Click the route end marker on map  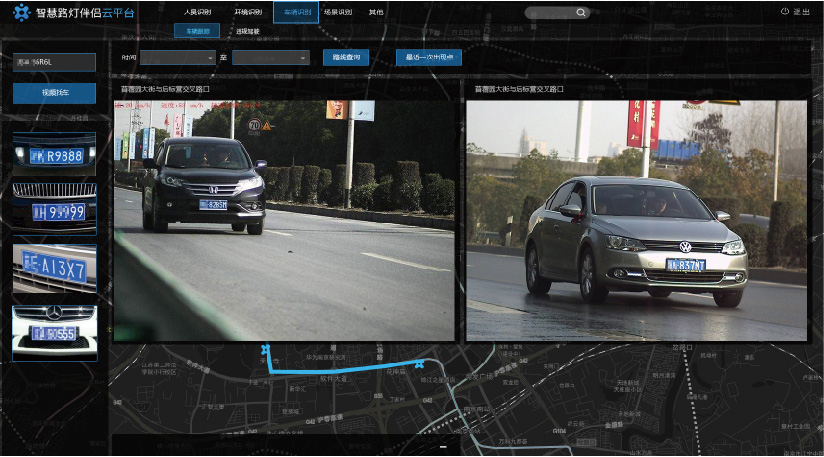pyautogui.click(x=419, y=364)
